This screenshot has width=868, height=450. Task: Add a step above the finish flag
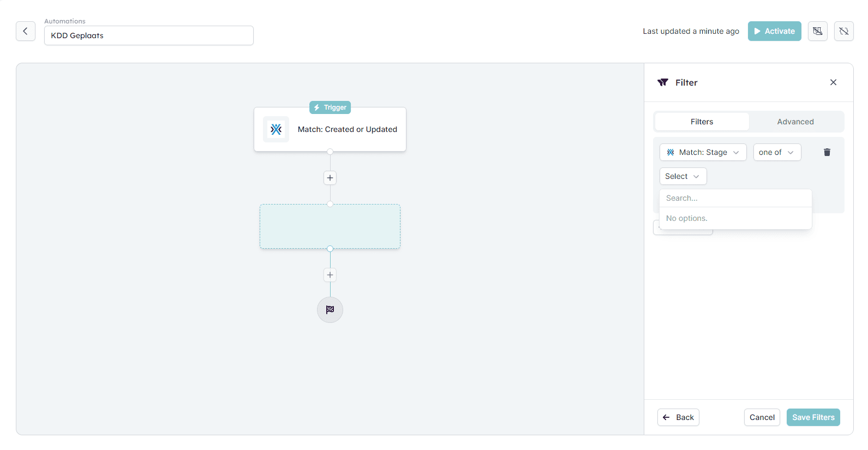330,275
